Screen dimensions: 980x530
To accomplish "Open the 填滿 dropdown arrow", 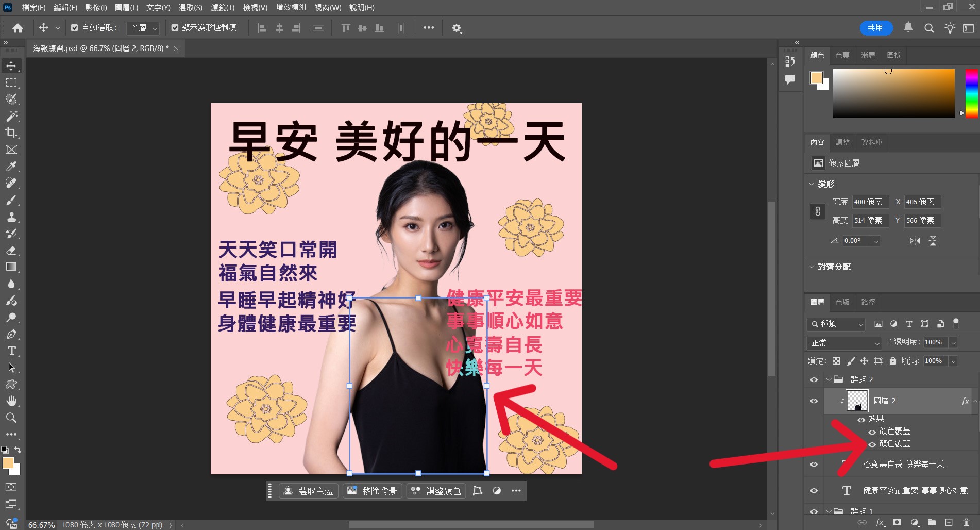I will [x=953, y=361].
